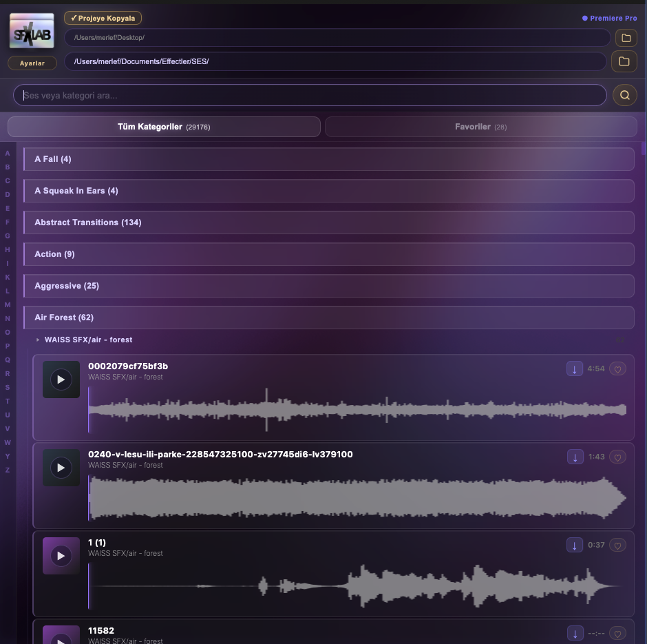This screenshot has width=647, height=644.
Task: Click the search magnifier icon
Action: pyautogui.click(x=625, y=95)
